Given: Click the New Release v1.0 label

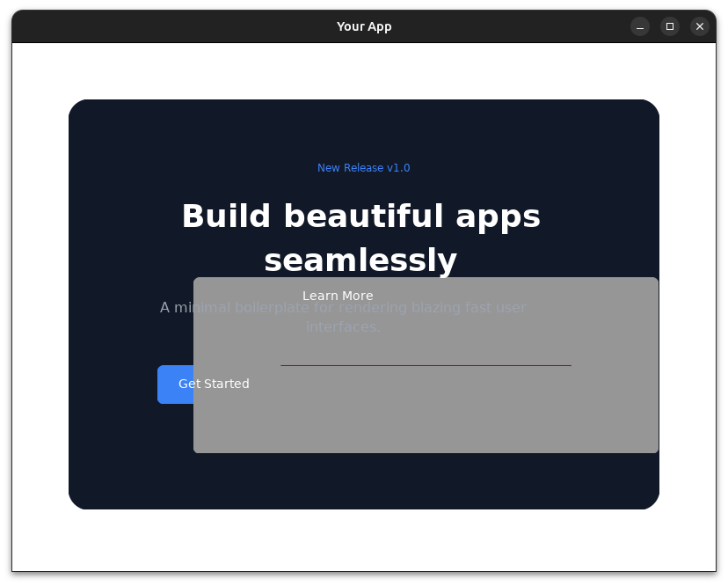Looking at the screenshot, I should click(x=363, y=168).
